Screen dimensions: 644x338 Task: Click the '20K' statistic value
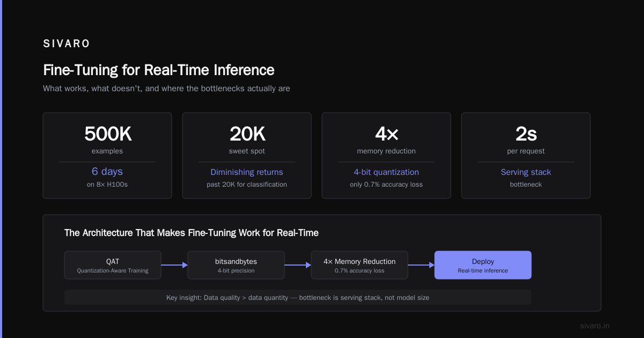coord(247,134)
